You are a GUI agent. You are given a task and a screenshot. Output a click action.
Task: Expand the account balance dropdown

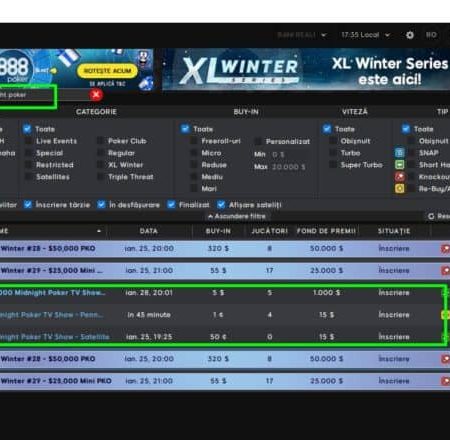(302, 35)
